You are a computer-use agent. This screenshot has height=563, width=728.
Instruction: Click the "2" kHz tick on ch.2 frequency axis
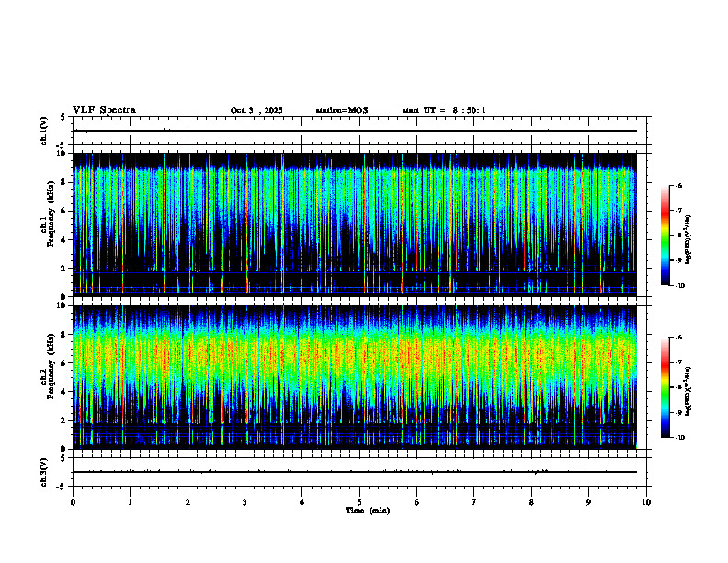[64, 420]
